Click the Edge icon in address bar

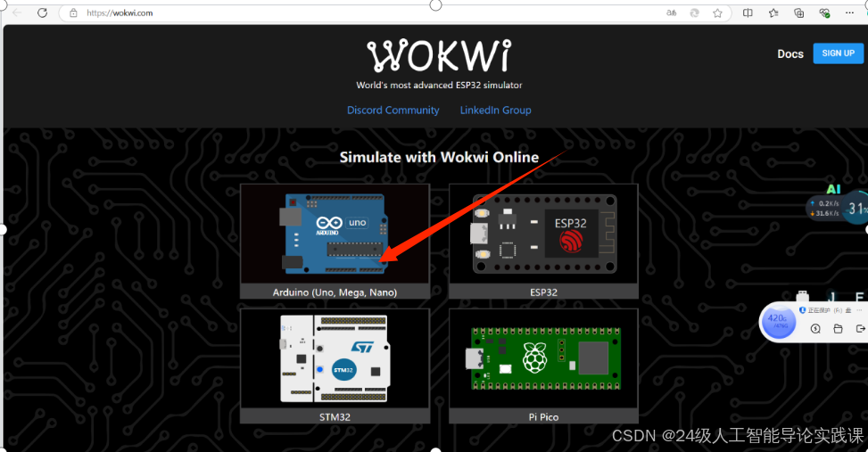[694, 12]
